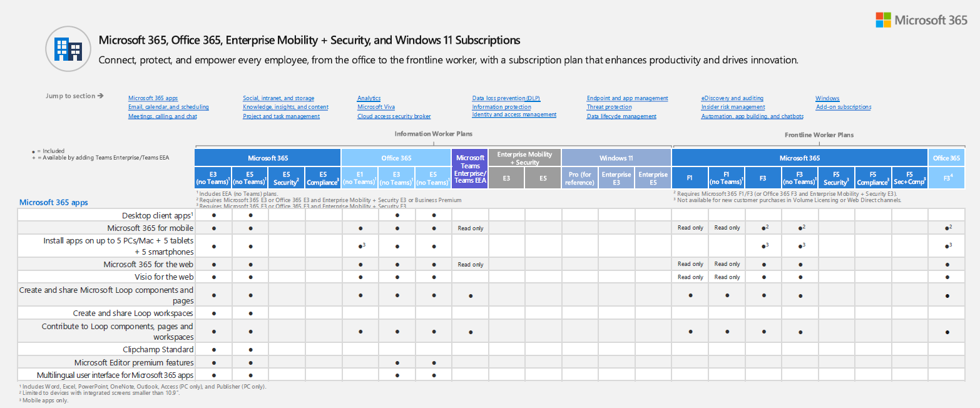
Task: Click the F1 (no Teams) column header
Action: tap(727, 178)
